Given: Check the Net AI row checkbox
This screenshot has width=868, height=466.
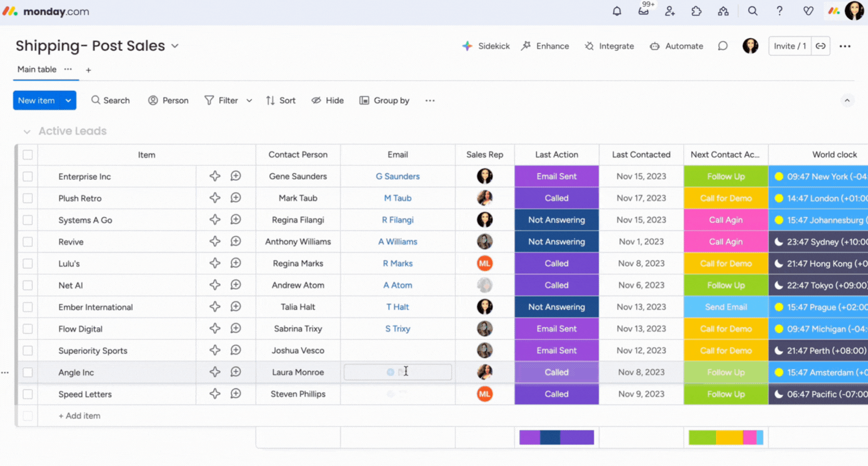Looking at the screenshot, I should (x=28, y=285).
